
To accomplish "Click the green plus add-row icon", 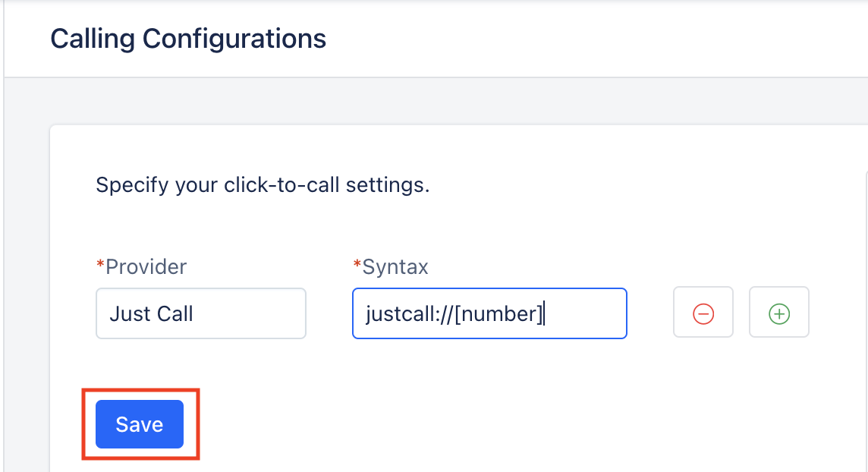I will pyautogui.click(x=779, y=313).
